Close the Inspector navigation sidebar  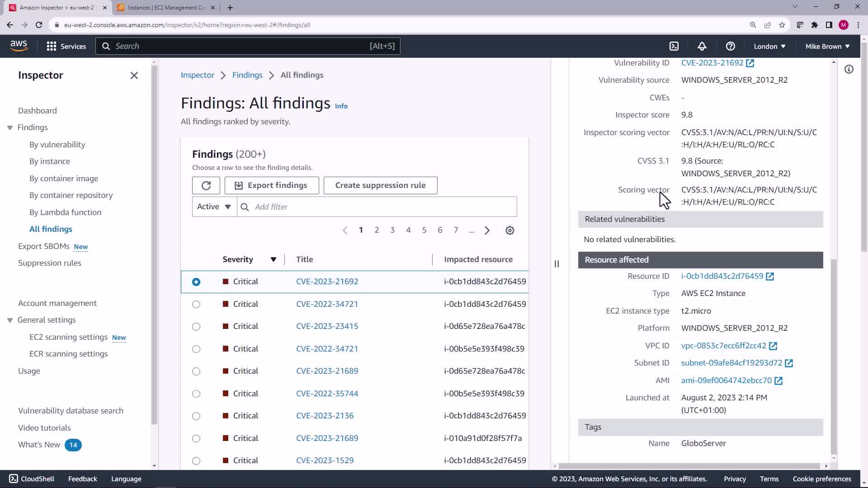(x=134, y=75)
